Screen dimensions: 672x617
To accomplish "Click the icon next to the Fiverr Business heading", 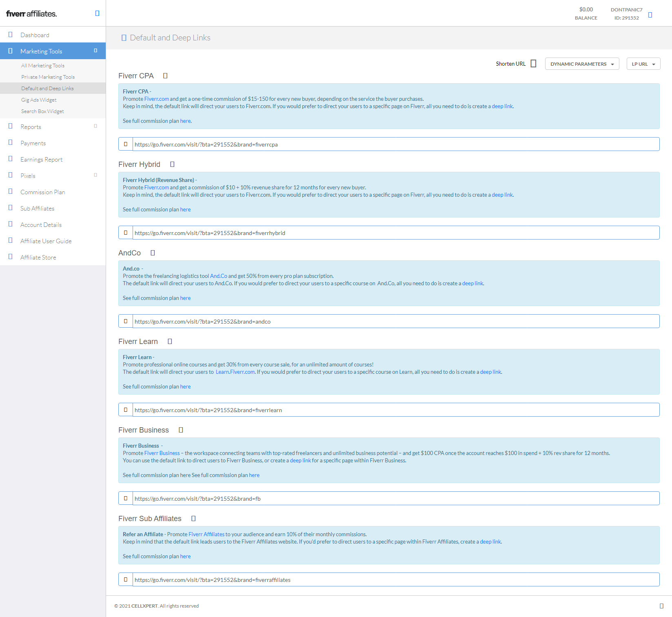I will point(181,430).
